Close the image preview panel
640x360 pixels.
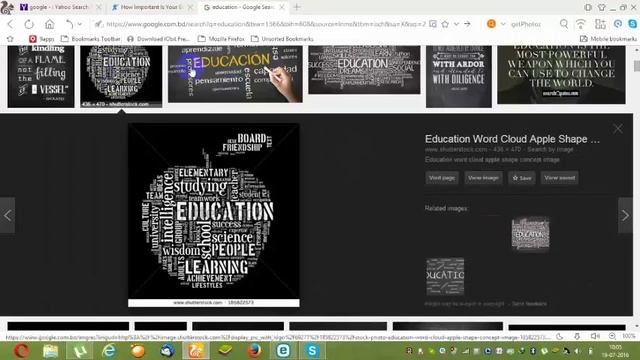618,129
